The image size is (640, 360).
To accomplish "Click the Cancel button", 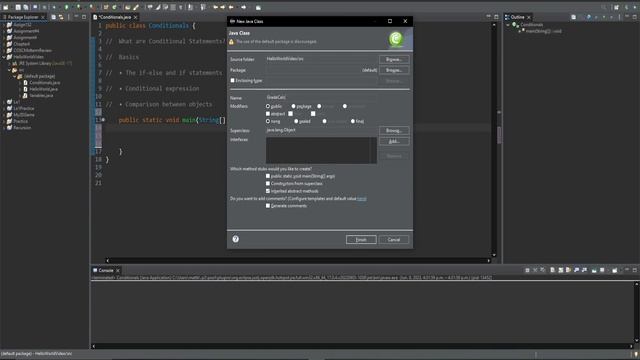I will pos(394,240).
